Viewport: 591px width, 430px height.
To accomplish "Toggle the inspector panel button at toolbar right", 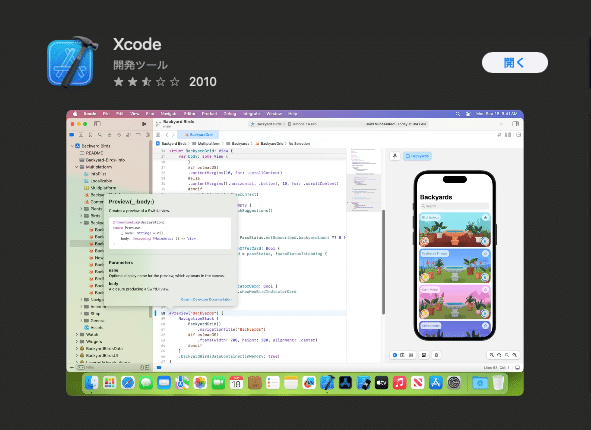I will (515, 124).
